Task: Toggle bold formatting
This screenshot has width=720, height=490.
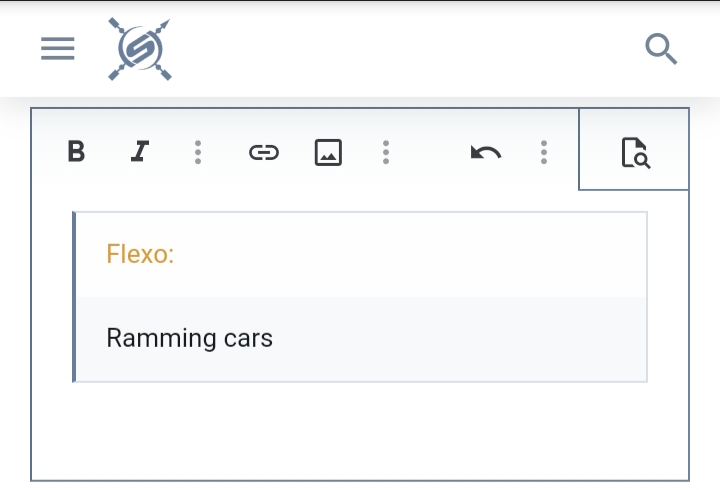Action: [x=76, y=152]
